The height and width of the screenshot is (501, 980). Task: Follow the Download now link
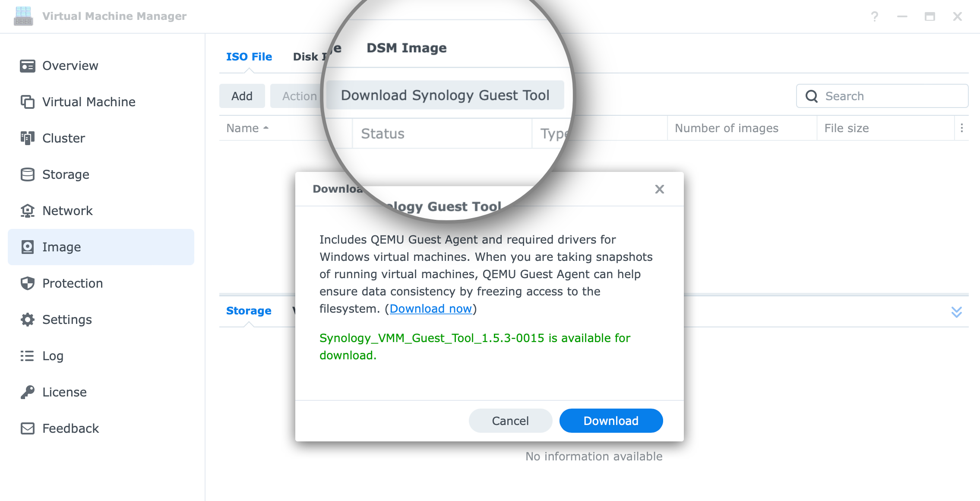(x=430, y=309)
